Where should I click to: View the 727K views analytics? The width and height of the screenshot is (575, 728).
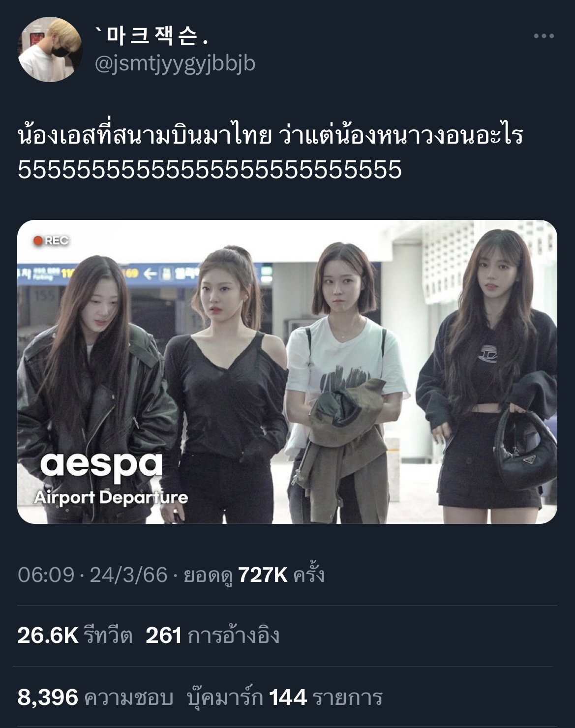coord(254,575)
